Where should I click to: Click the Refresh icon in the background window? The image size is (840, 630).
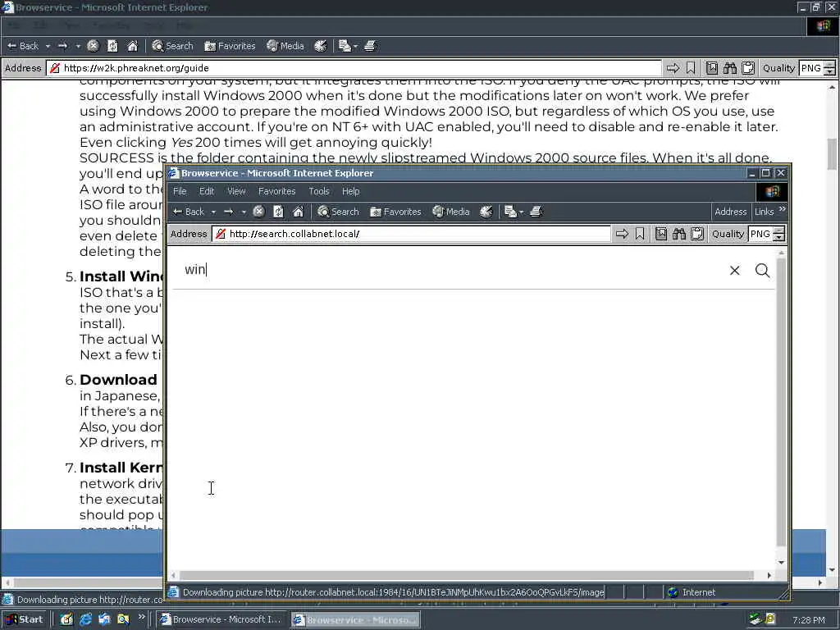click(x=112, y=46)
